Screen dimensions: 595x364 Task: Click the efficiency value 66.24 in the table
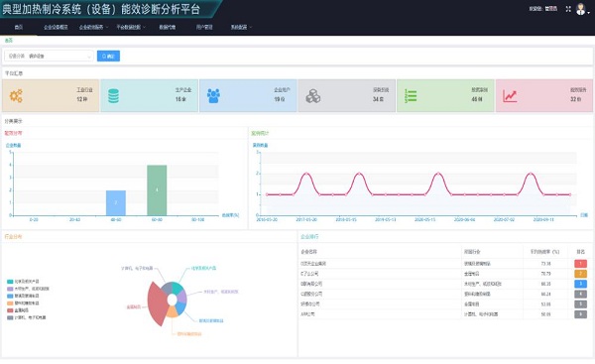(545, 294)
